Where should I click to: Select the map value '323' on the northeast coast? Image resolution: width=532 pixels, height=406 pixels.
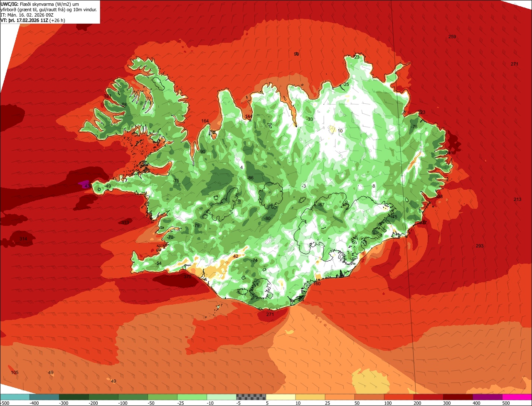[421, 112]
